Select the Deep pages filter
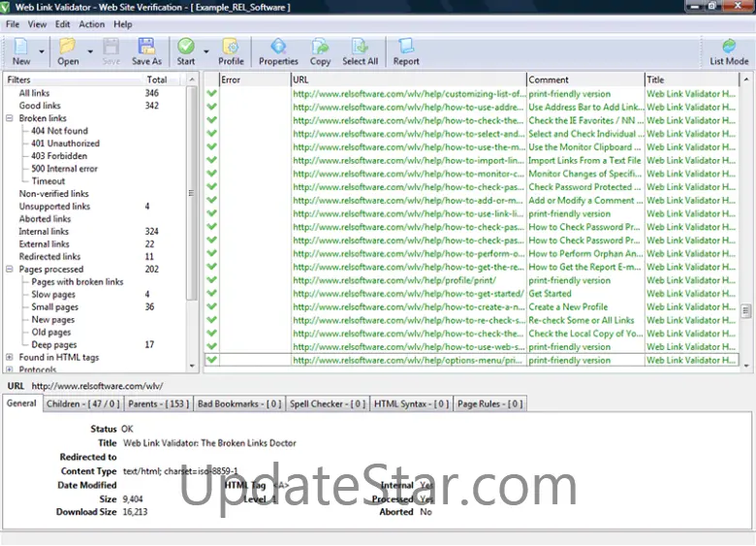The width and height of the screenshot is (756, 546). [x=54, y=344]
